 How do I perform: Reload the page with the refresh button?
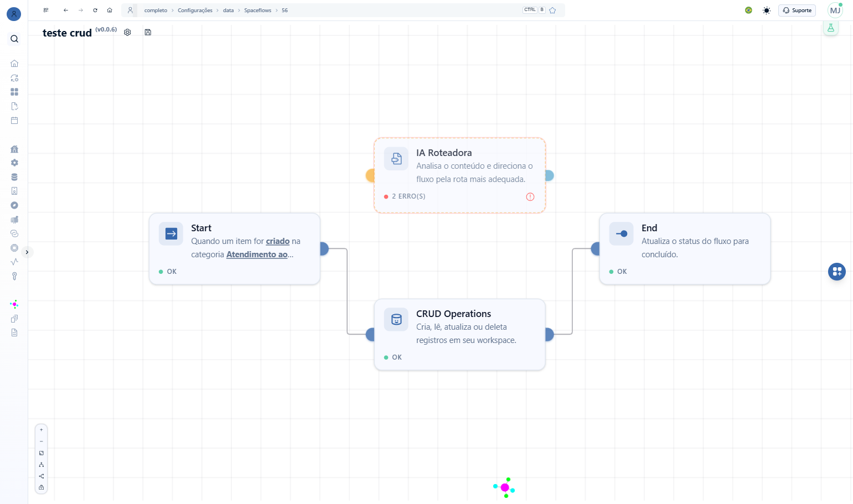[95, 10]
